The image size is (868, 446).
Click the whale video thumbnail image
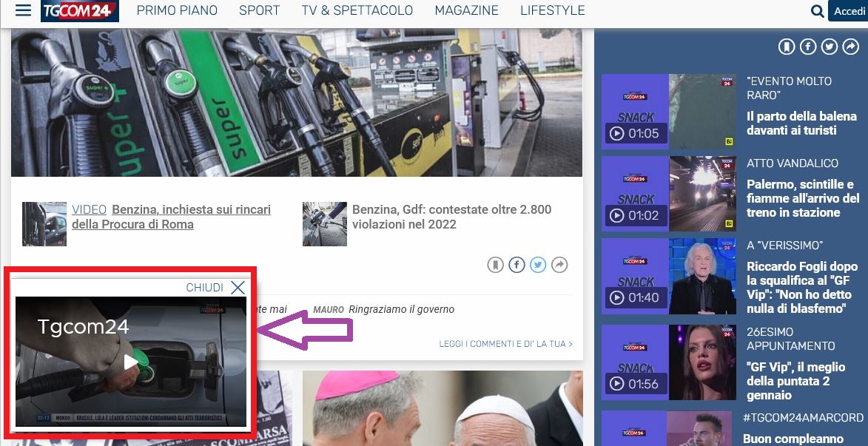click(702, 112)
